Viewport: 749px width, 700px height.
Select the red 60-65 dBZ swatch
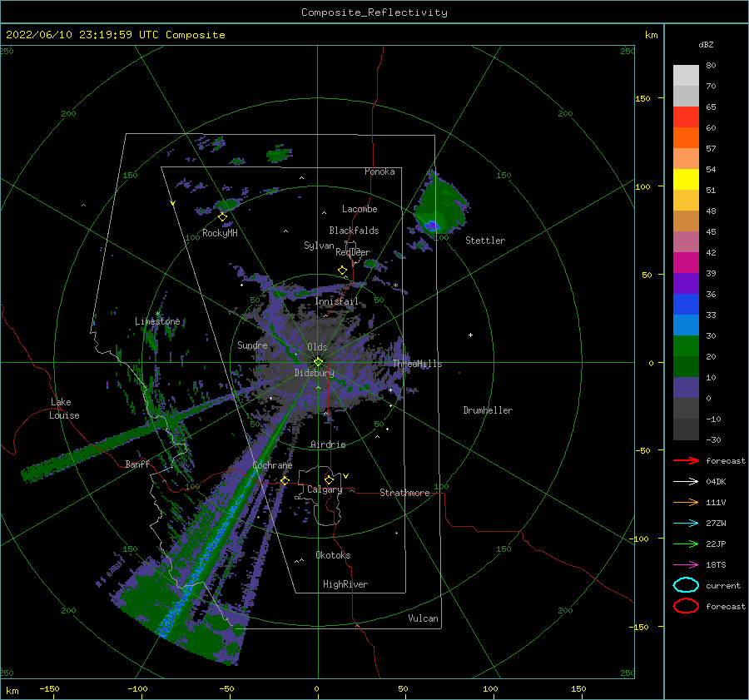(686, 117)
